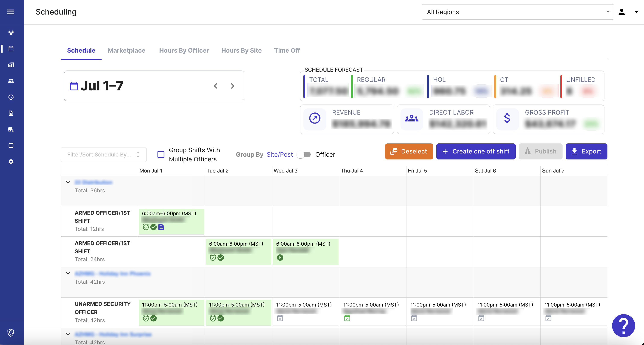Image resolution: width=644 pixels, height=345 pixels.
Task: Open the clock timekeeping sidebar icon
Action: pos(11,97)
